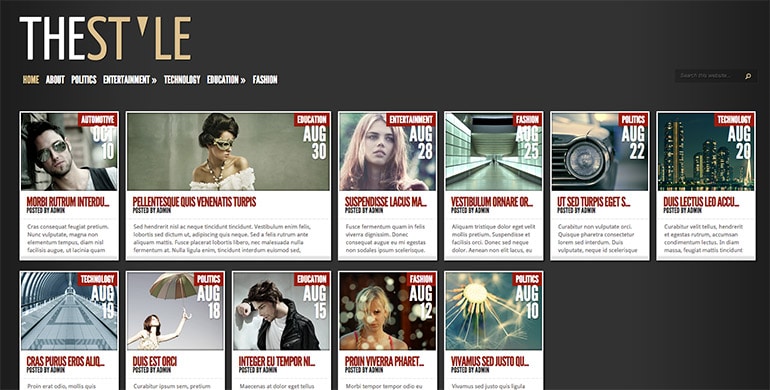The width and height of the screenshot is (770, 390).
Task: Click the Fashion tag on Aug 25 post
Action: point(527,120)
